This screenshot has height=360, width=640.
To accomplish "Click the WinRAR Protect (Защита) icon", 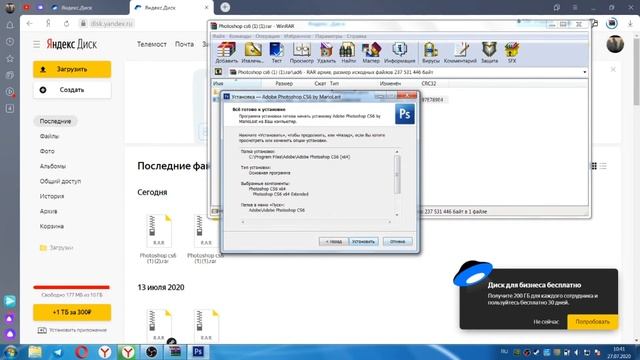I will click(x=489, y=53).
